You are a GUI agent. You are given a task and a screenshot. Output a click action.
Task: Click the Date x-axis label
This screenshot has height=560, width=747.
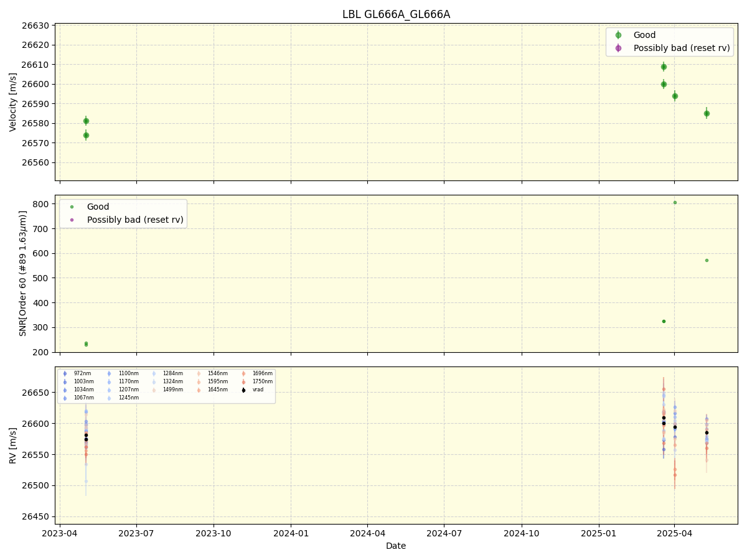[x=396, y=546]
